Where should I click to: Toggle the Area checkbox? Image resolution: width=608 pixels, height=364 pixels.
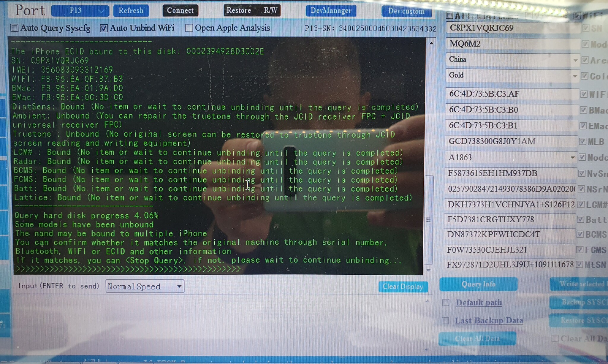point(585,60)
